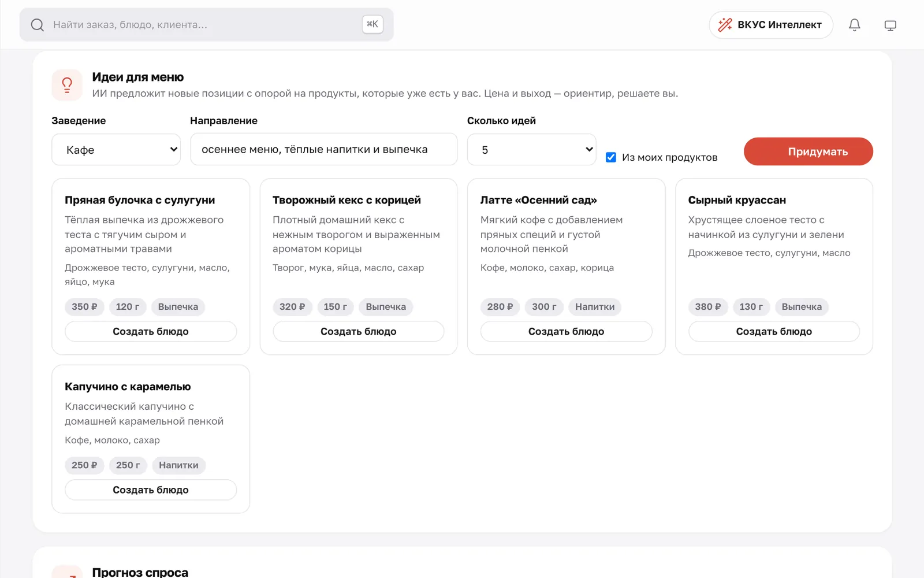Click the 150 г weight tag
The height and width of the screenshot is (578, 924).
pos(336,307)
